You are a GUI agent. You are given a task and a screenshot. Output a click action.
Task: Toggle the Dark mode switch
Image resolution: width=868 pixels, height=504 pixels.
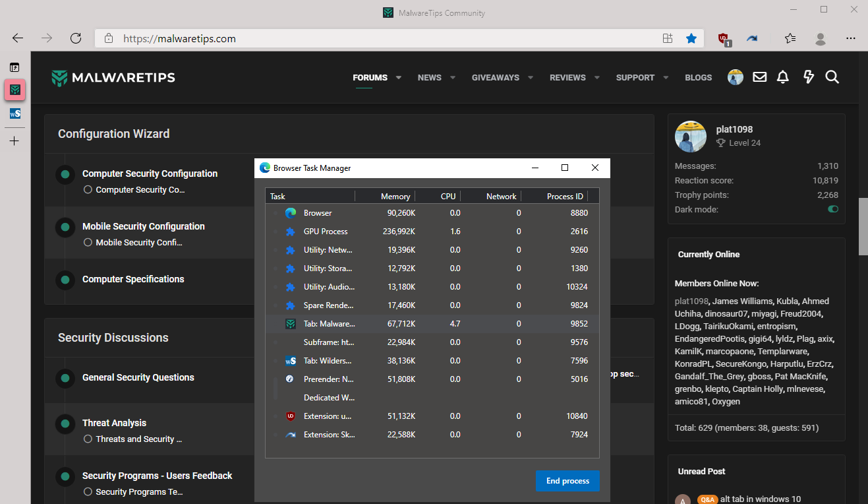(x=833, y=209)
